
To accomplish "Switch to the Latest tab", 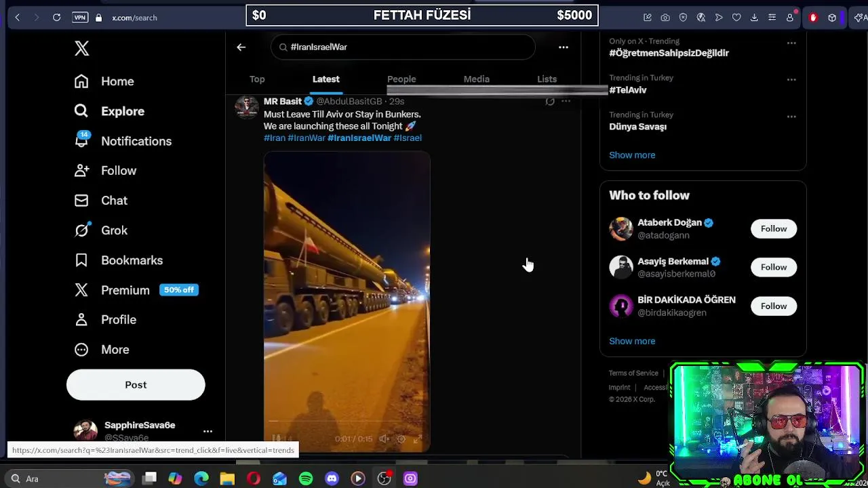I will coord(325,79).
